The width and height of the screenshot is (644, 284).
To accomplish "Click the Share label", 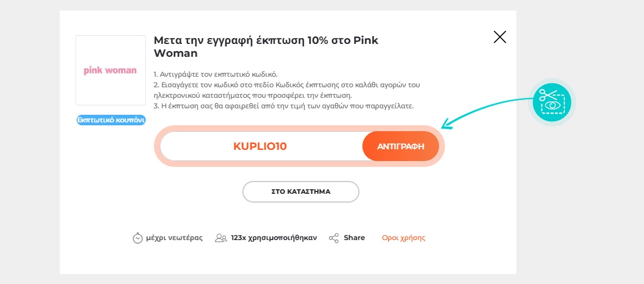I will [354, 238].
